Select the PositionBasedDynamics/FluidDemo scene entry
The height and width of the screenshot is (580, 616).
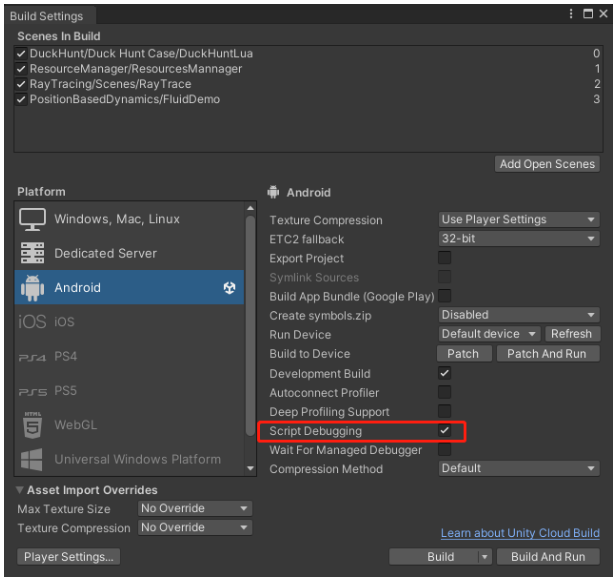pyautogui.click(x=308, y=99)
